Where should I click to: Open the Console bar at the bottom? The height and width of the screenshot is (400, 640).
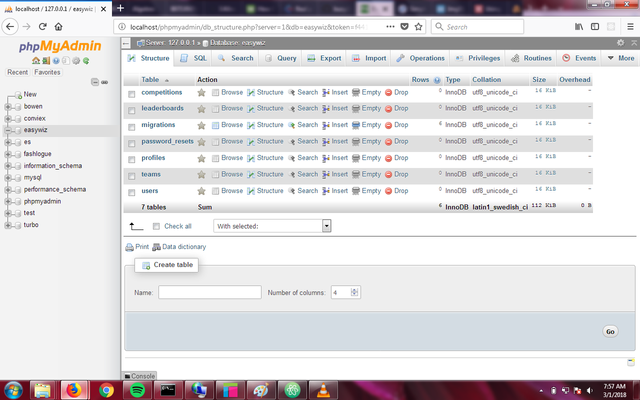click(x=140, y=376)
